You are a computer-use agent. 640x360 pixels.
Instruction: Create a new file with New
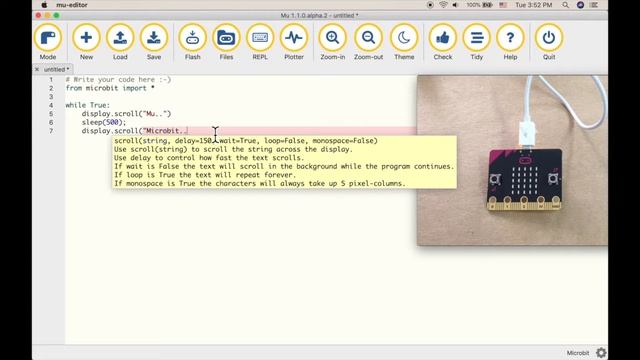[x=86, y=42]
